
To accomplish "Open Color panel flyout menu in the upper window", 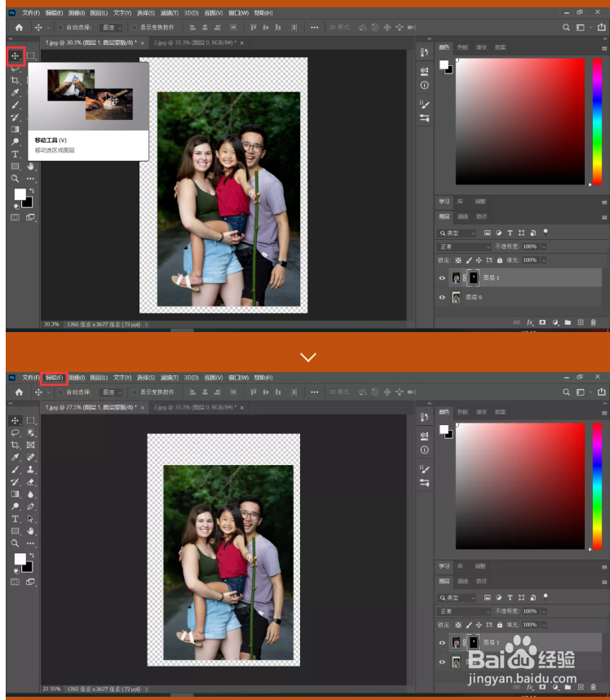I will pos(603,48).
